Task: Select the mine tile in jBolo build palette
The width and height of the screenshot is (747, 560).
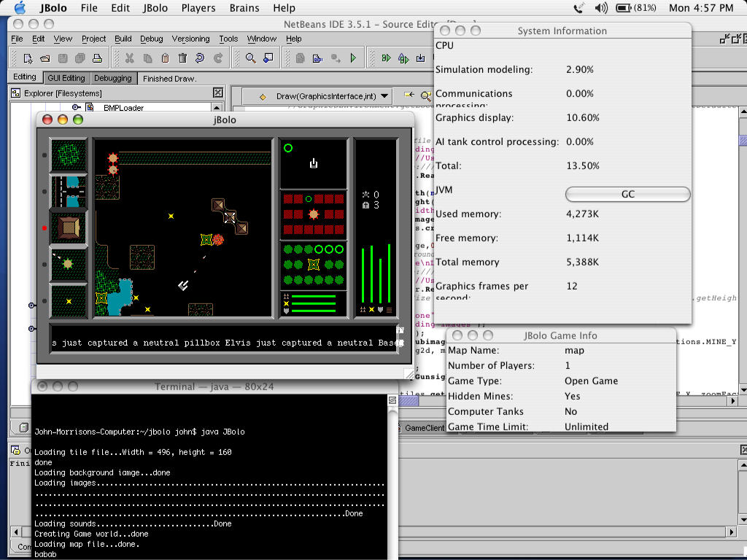Action: [x=69, y=301]
